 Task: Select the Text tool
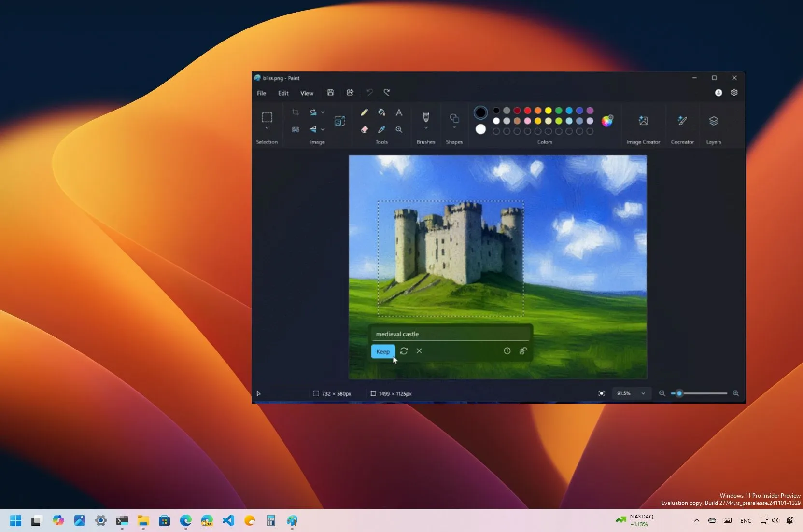tap(399, 112)
